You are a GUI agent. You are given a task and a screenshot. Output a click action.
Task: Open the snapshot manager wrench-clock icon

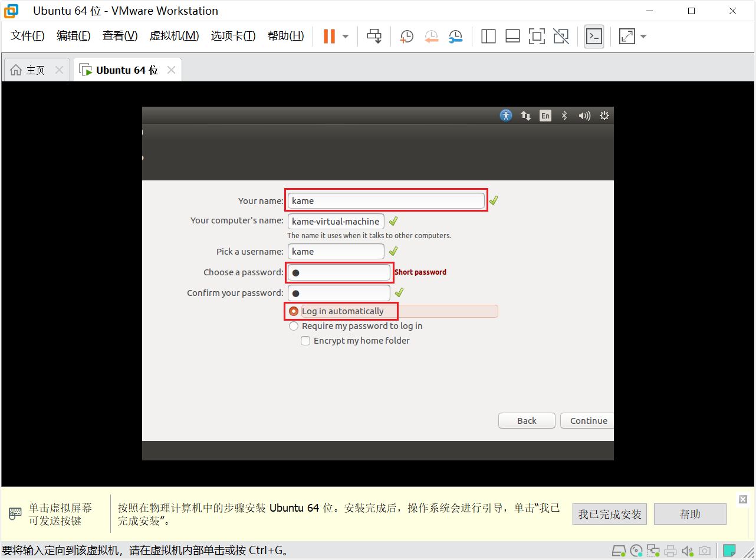pyautogui.click(x=455, y=37)
